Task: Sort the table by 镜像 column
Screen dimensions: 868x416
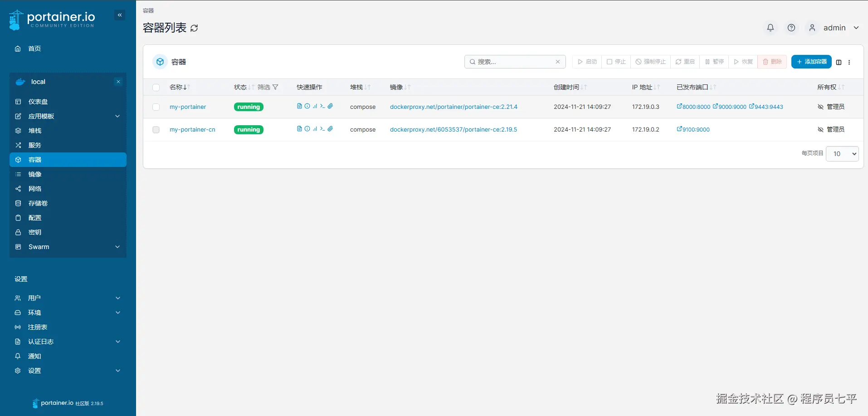Action: click(x=400, y=87)
